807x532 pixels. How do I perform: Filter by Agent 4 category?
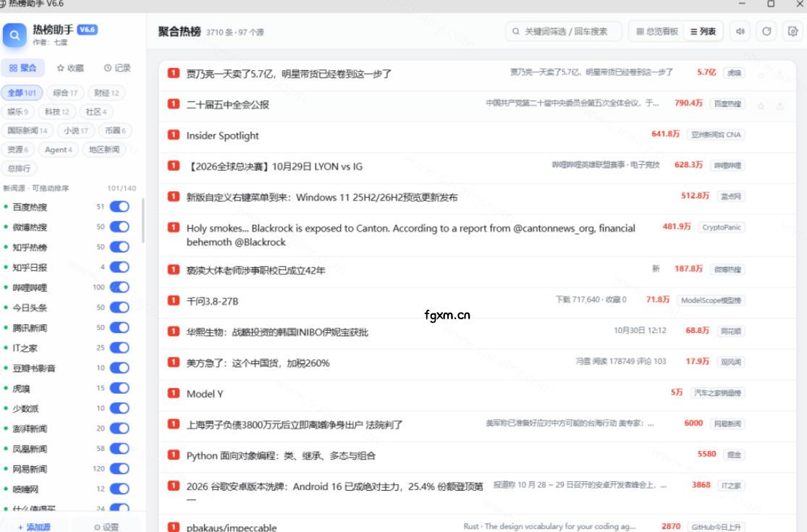point(58,150)
